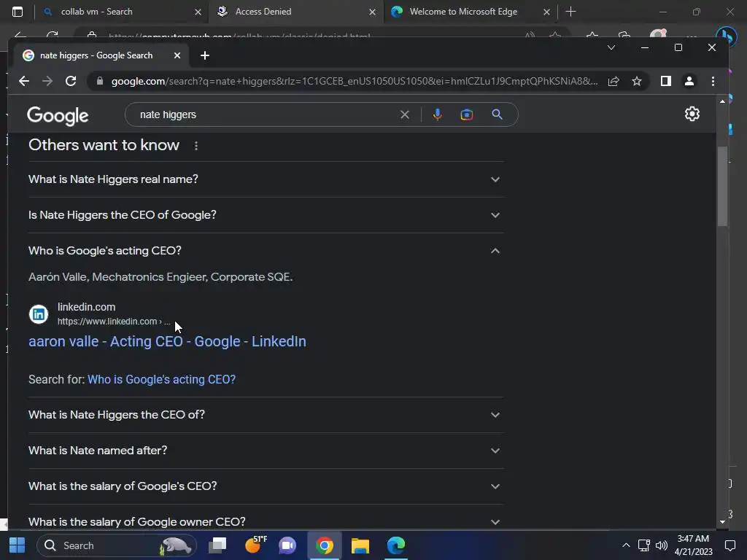This screenshot has width=747, height=560.
Task: Switch to collab vm Search Edge tab
Action: coord(122,12)
